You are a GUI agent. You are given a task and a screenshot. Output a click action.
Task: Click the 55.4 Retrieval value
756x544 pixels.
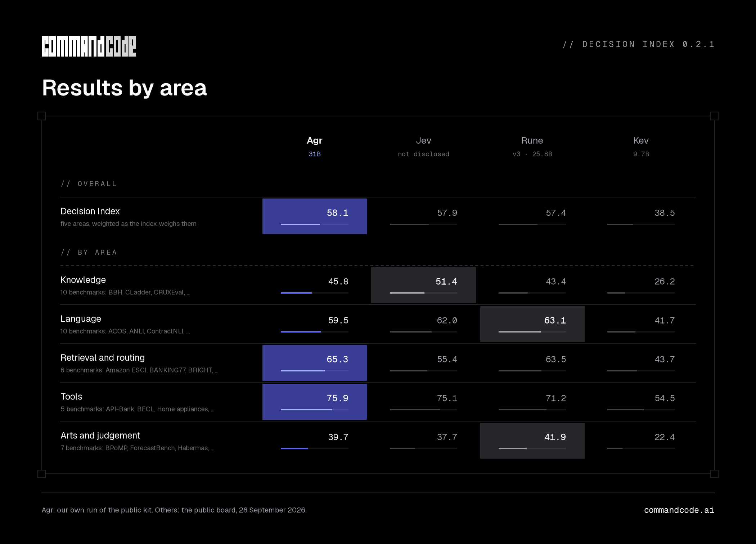[447, 359]
